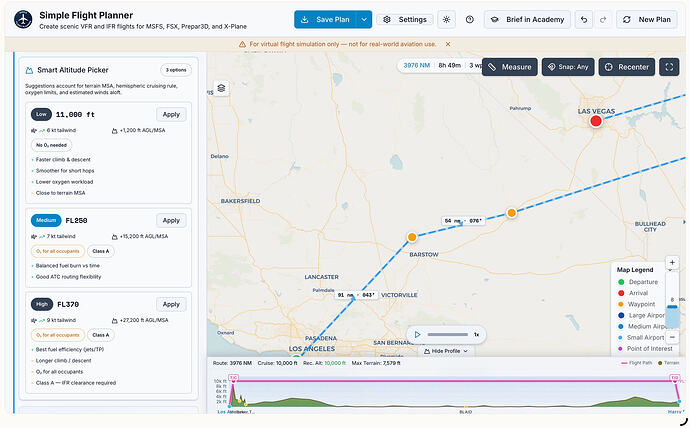Collapse the Hide Profile panel
This screenshot has width=690, height=428.
(446, 351)
